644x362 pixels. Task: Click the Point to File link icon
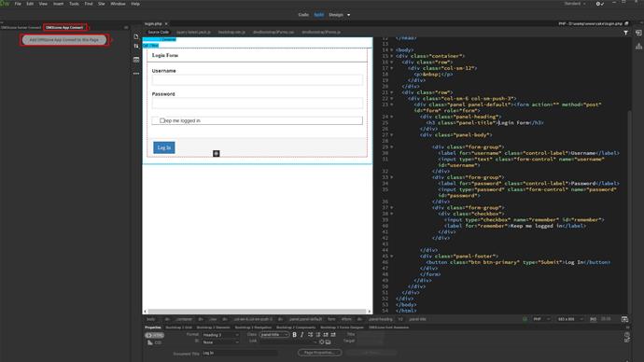coord(322,341)
